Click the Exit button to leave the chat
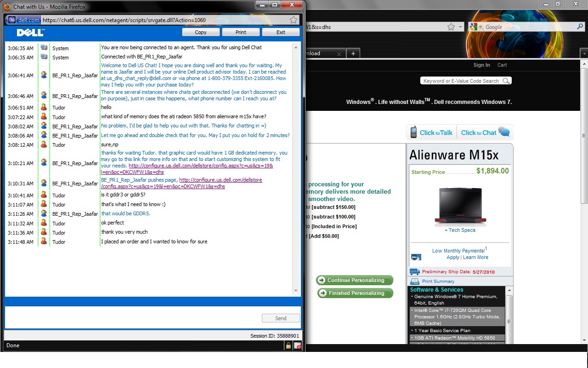Image resolution: width=588 pixels, height=368 pixels. 281,32
